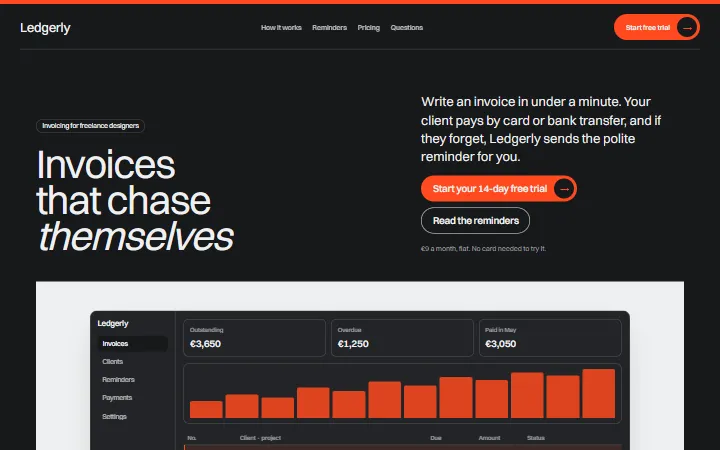This screenshot has width=720, height=450.
Task: Click the tallest last bar in chart
Action: (598, 394)
